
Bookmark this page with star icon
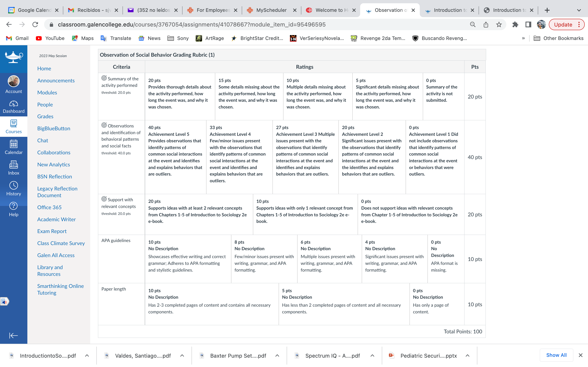coord(499,24)
